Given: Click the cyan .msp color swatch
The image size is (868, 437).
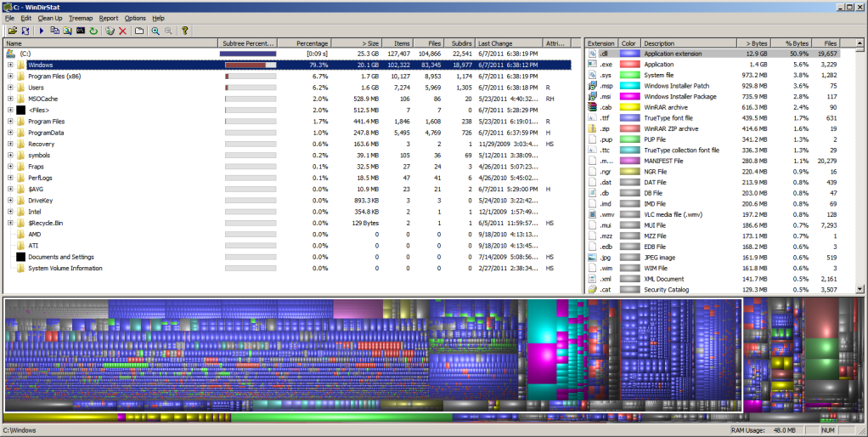Looking at the screenshot, I should 629,86.
